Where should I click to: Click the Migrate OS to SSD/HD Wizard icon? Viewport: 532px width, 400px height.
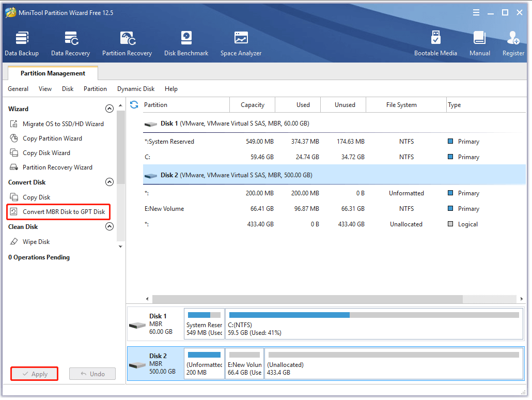(x=13, y=124)
